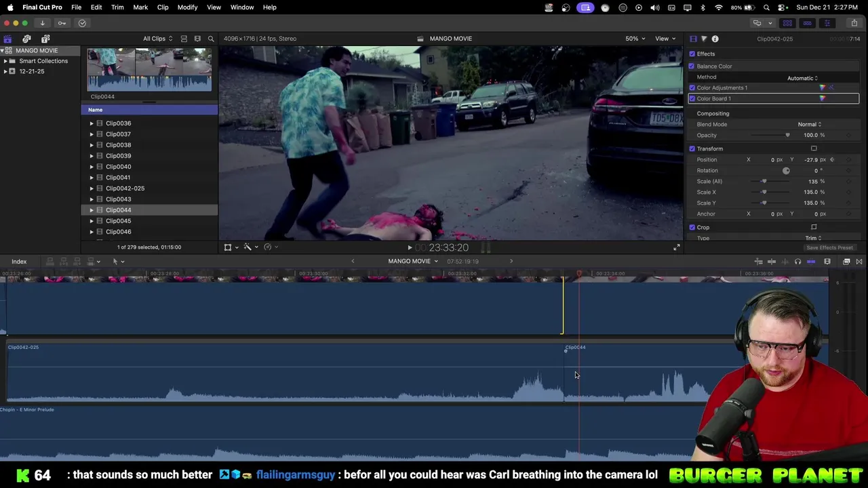Show or hide the Timeline panel

[807, 23]
